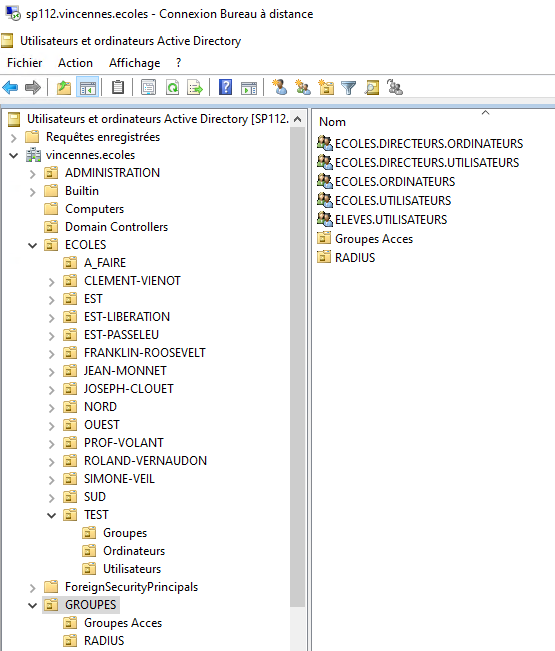
Task: Select the Domain Controllers tree item
Action: pyautogui.click(x=116, y=227)
